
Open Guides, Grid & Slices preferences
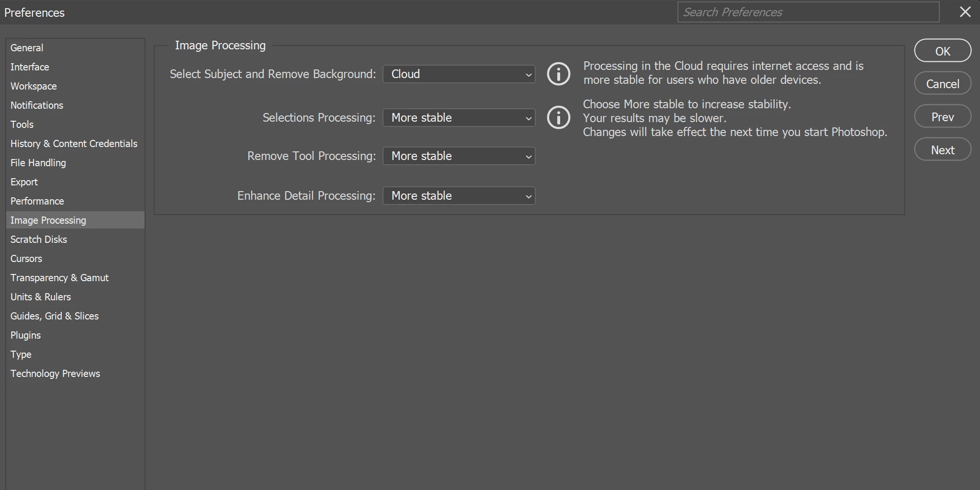click(75, 316)
